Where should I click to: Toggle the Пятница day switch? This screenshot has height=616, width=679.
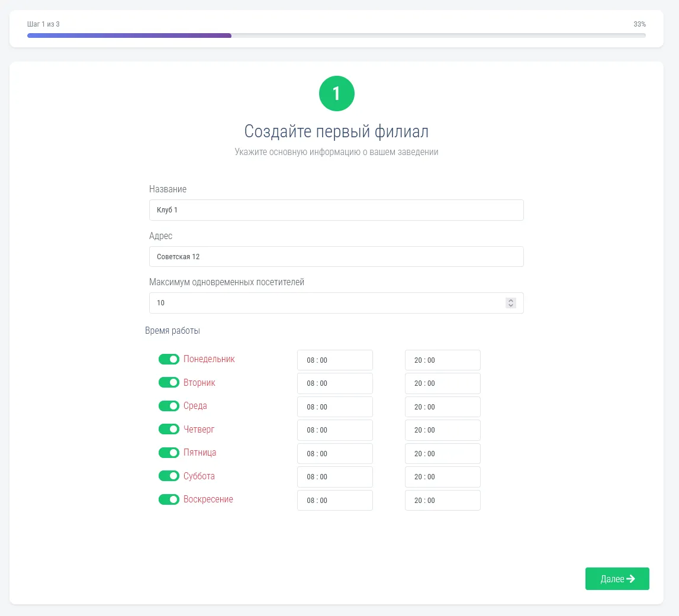tap(169, 453)
